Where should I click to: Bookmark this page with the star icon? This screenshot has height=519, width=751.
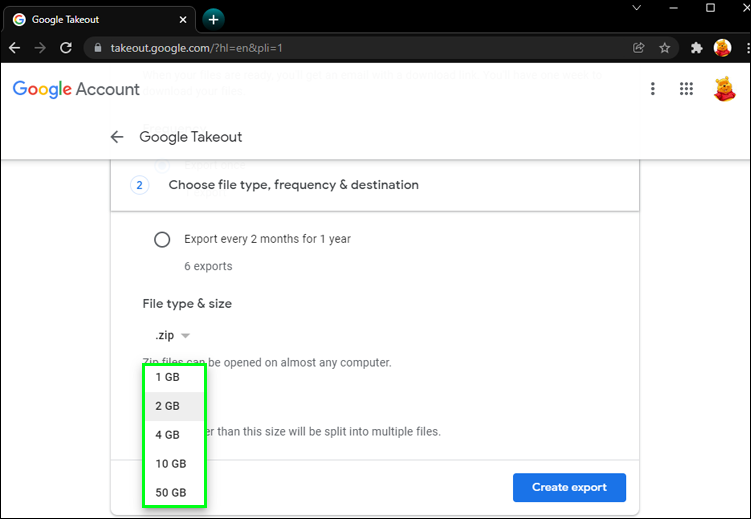click(x=665, y=48)
